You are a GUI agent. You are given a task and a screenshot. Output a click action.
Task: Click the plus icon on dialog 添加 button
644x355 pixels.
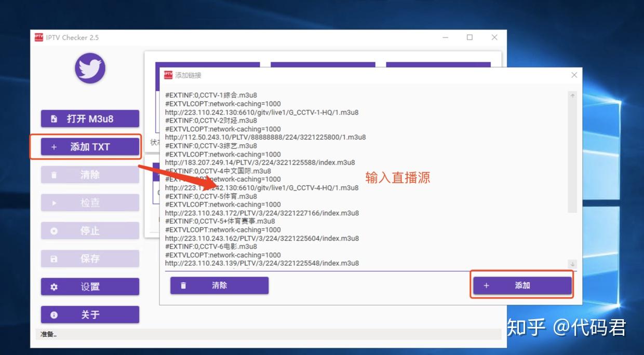[x=486, y=285]
